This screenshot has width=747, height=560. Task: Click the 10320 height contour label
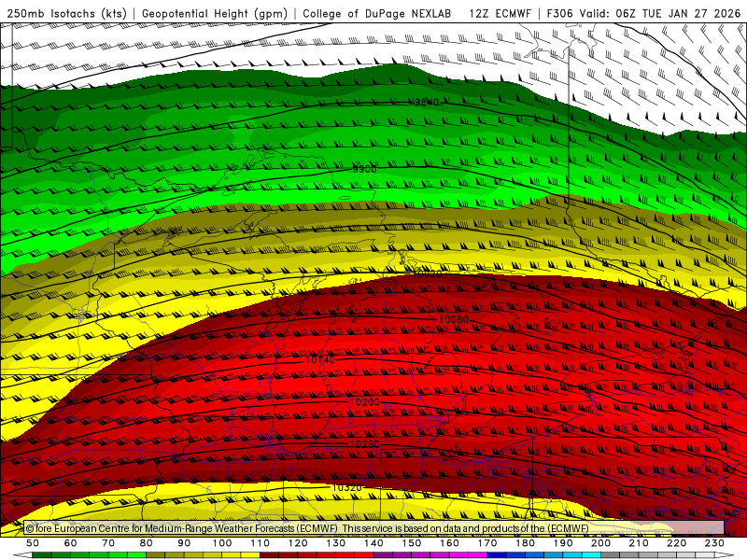point(346,487)
